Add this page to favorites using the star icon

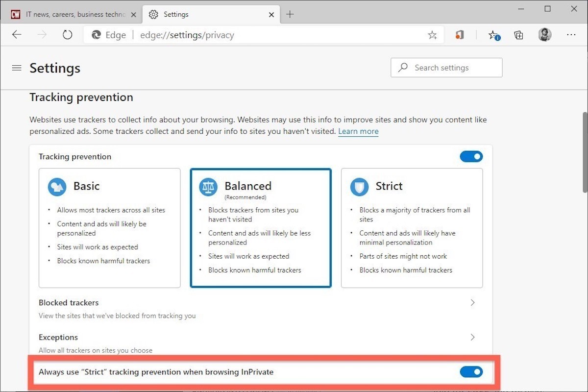point(432,35)
